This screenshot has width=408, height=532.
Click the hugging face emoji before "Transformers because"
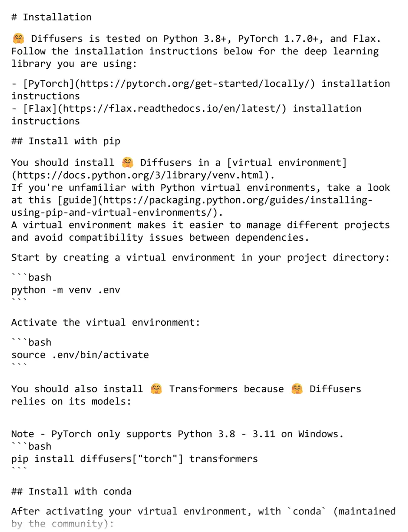156,388
